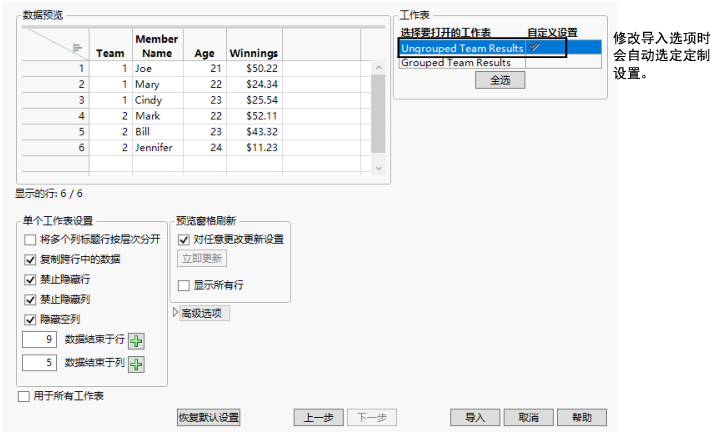The width and height of the screenshot is (713, 434).
Task: Enable 将多个列标题行按层次分开 checkbox
Action: point(30,240)
